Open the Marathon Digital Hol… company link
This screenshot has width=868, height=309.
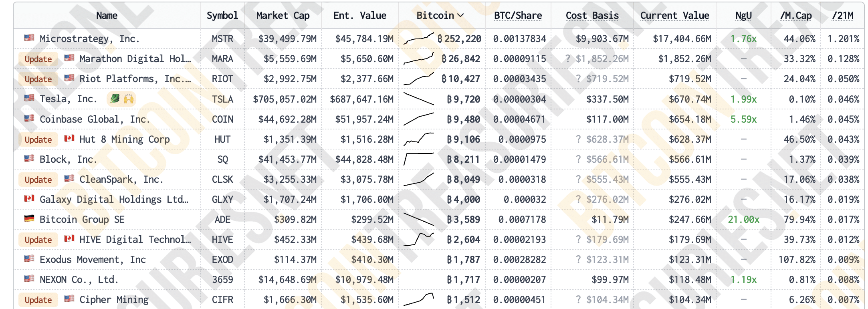tap(135, 59)
